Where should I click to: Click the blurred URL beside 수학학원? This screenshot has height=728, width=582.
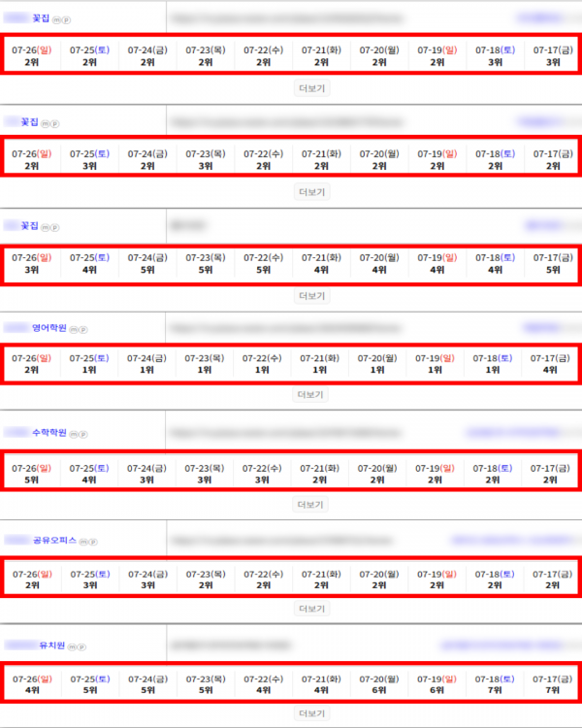(x=285, y=433)
